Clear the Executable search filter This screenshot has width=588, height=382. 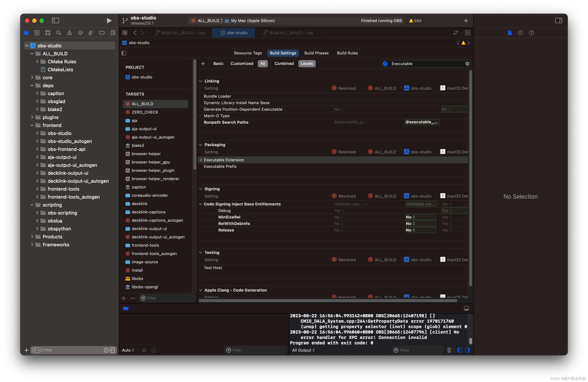[467, 64]
